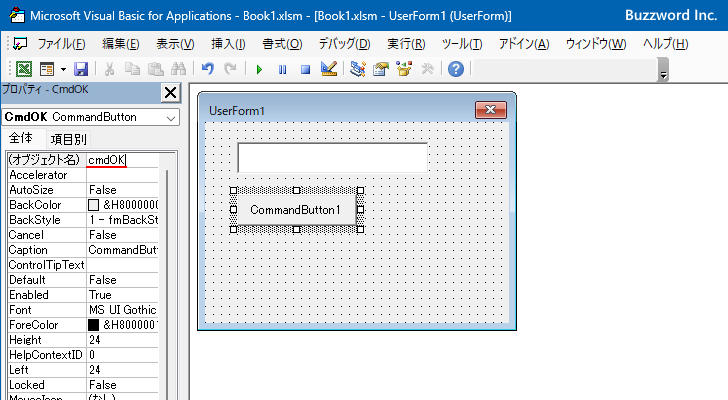Open the デバッグ(D) menu

[x=344, y=44]
